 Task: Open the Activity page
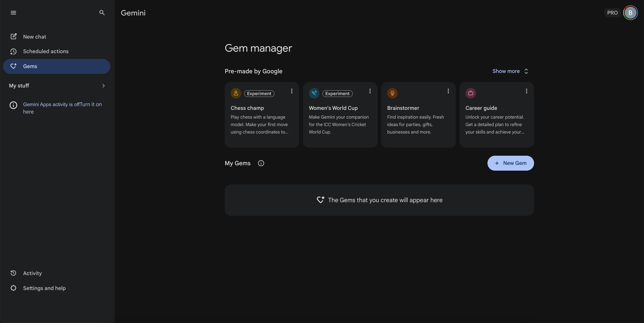coord(56,273)
